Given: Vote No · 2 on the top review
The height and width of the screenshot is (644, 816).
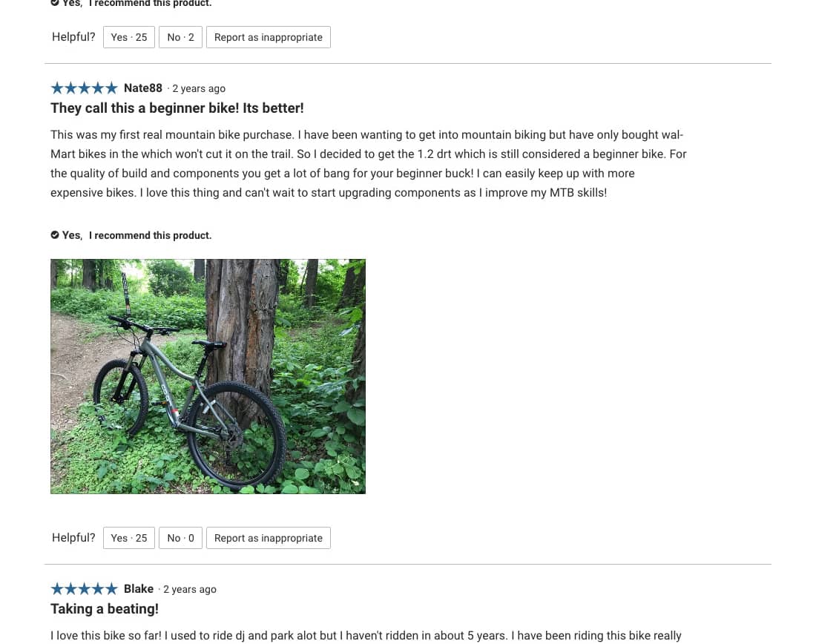Looking at the screenshot, I should pos(180,37).
